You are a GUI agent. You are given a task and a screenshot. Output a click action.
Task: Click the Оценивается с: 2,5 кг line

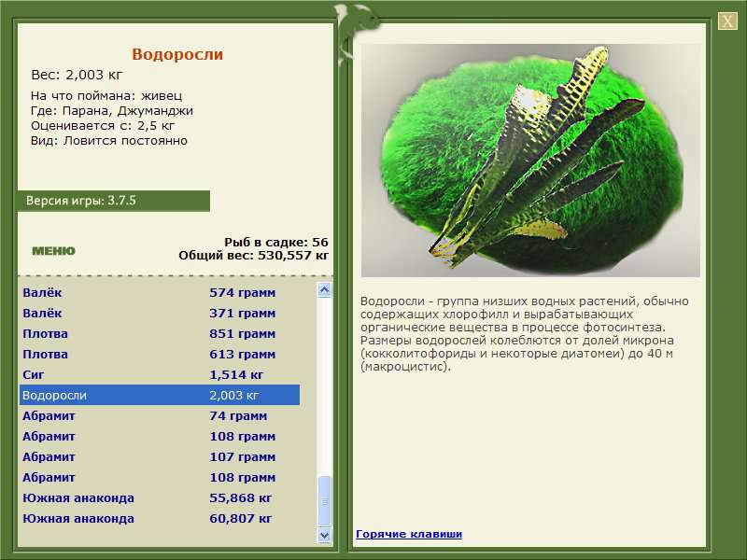pyautogui.click(x=103, y=126)
